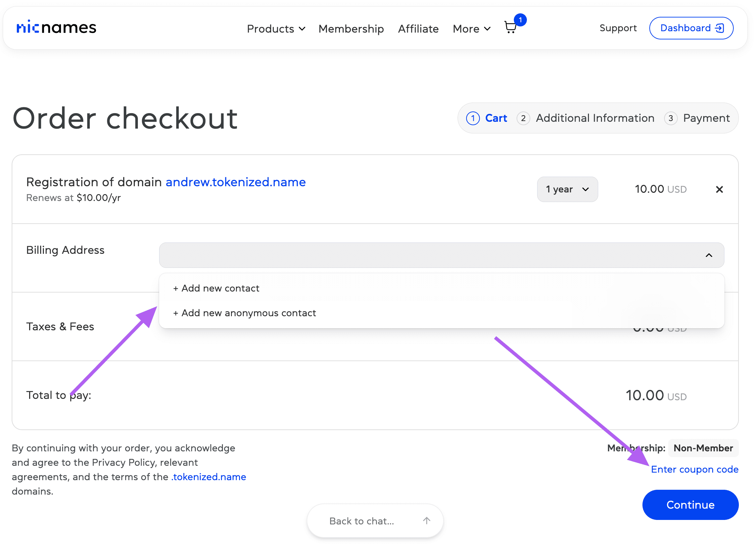Open andrew.tokenized.name domain link
The width and height of the screenshot is (756, 546).
click(x=236, y=182)
